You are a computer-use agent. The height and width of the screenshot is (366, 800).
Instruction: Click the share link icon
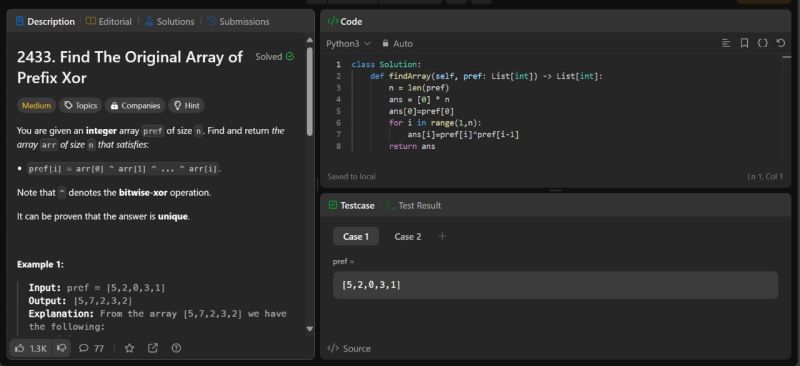[153, 348]
